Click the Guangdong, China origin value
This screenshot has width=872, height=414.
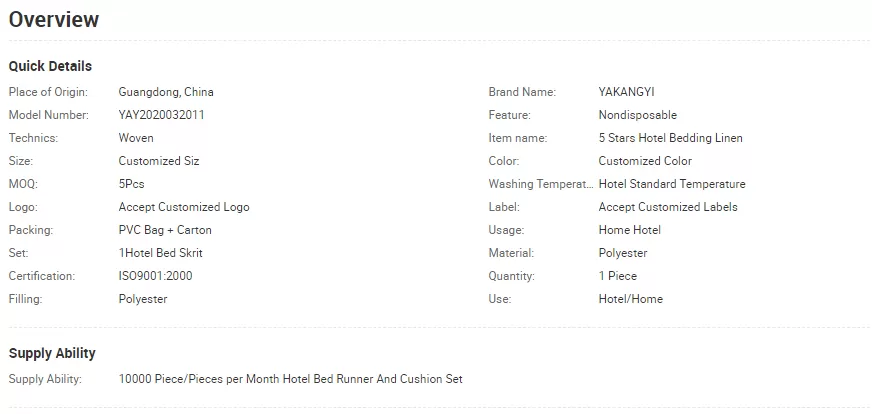click(x=166, y=92)
